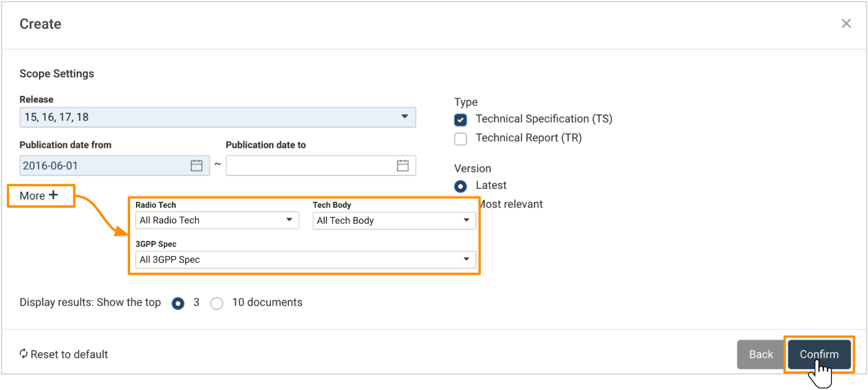This screenshot has width=868, height=390.
Task: Uncheck Technical Specification (TS) checkbox
Action: 461,120
